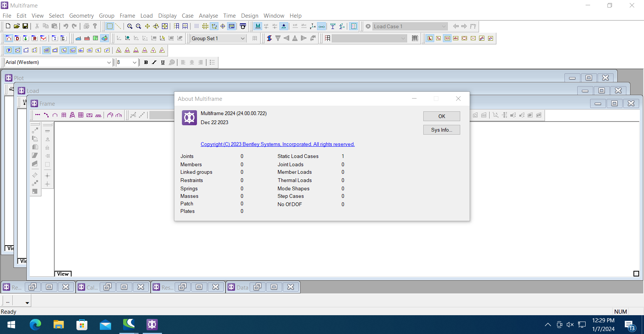The height and width of the screenshot is (334, 644).
Task: Click OK in About Multiframe dialog
Action: tap(442, 116)
